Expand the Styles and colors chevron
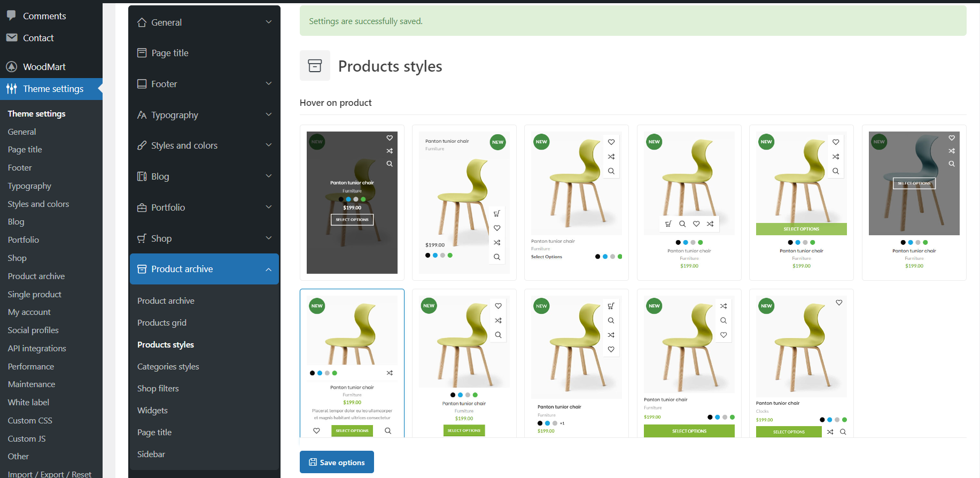Viewport: 980px width, 478px height. (269, 145)
